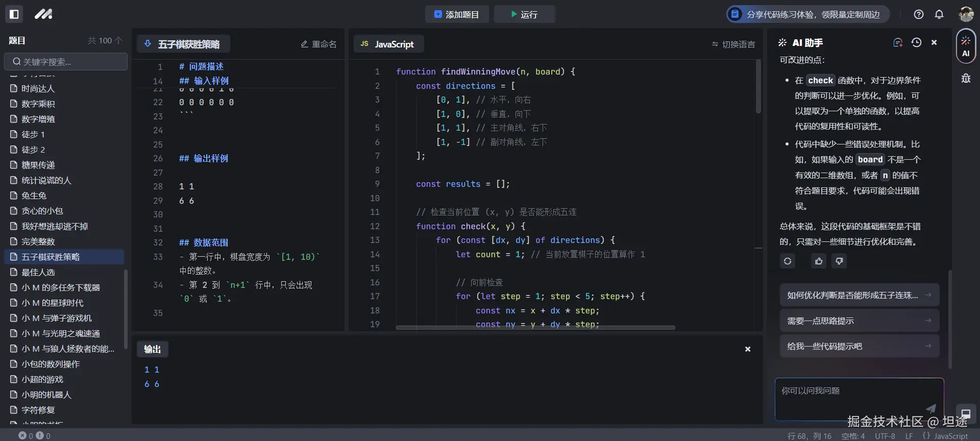
Task: Select the 输出 output tab
Action: click(x=152, y=349)
